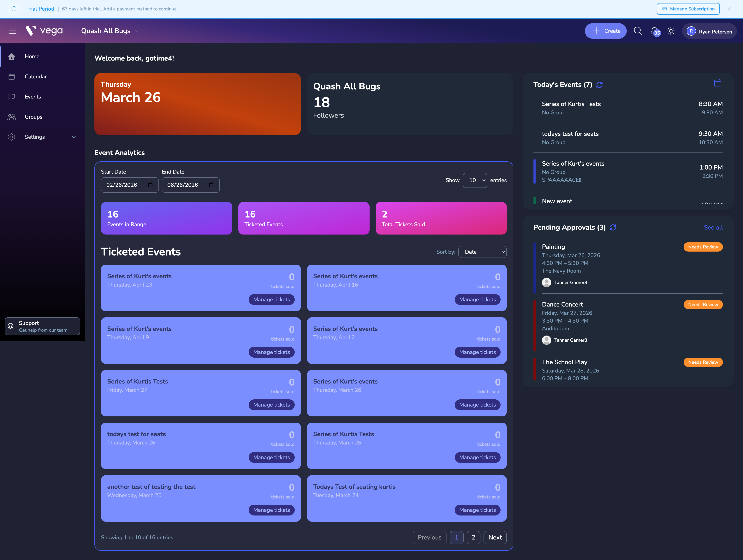This screenshot has width=743, height=560.
Task: Click the Settings gear icon
Action: [12, 137]
